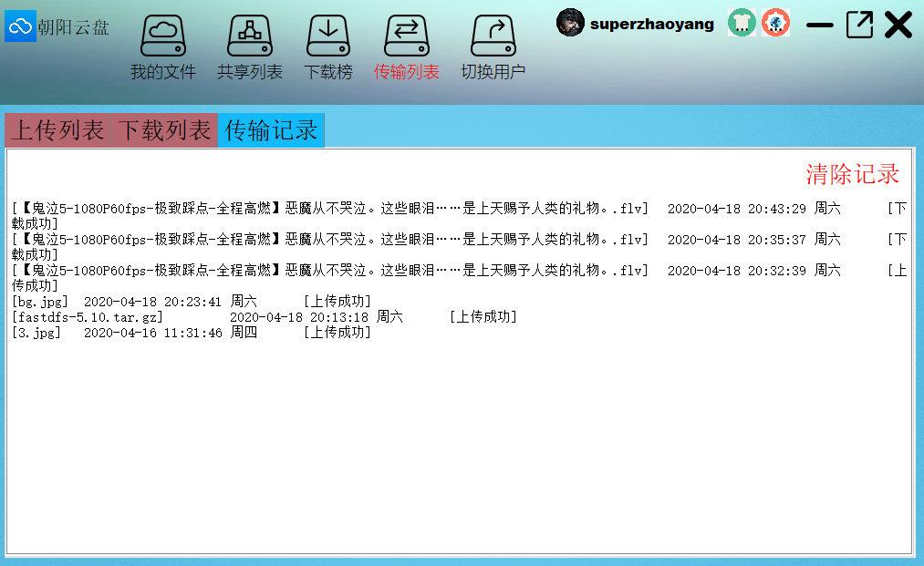Select the 传输记录 transfer record tab
The image size is (924, 566).
click(x=271, y=130)
